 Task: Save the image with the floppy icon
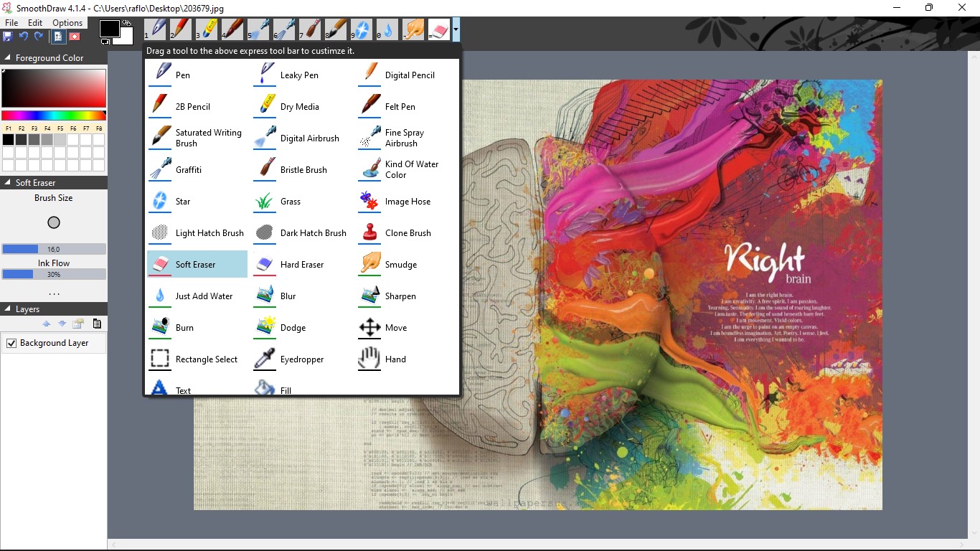point(8,36)
